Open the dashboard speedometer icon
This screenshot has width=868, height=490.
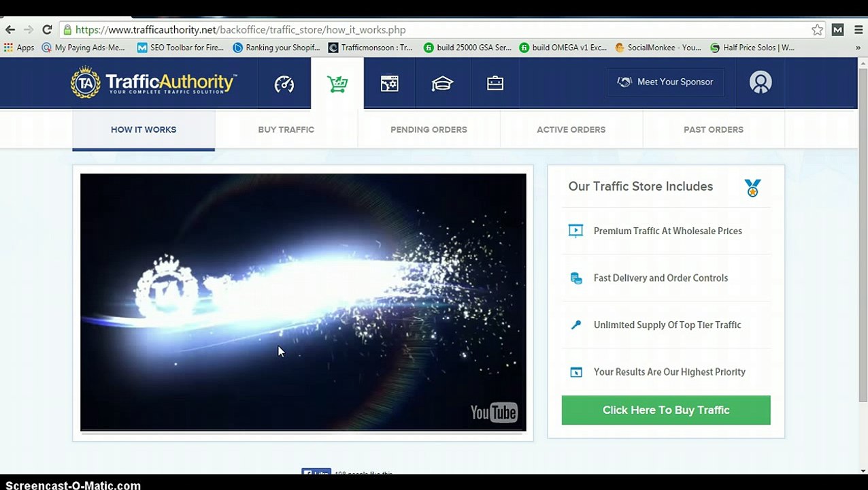pyautogui.click(x=284, y=84)
